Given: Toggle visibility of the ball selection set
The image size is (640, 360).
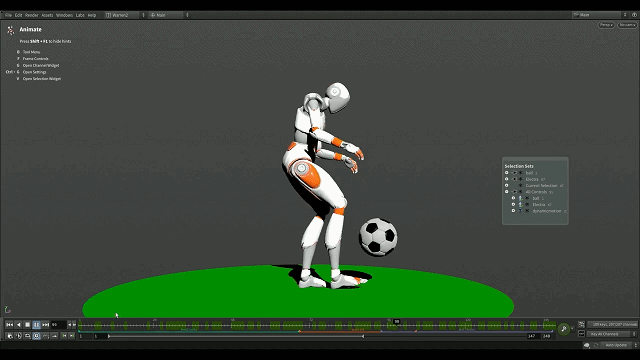Looking at the screenshot, I should (507, 173).
